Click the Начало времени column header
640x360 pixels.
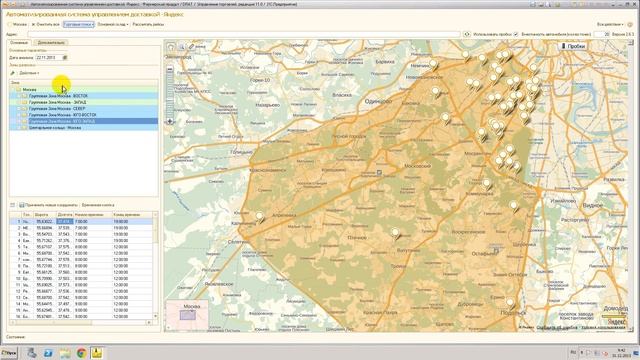pyautogui.click(x=93, y=215)
